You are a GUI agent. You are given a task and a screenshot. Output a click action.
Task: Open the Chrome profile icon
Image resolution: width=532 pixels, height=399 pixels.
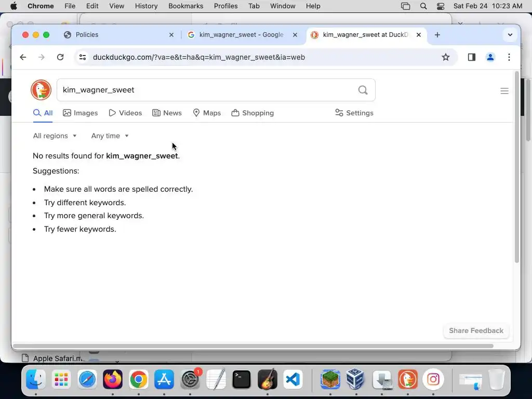(490, 57)
